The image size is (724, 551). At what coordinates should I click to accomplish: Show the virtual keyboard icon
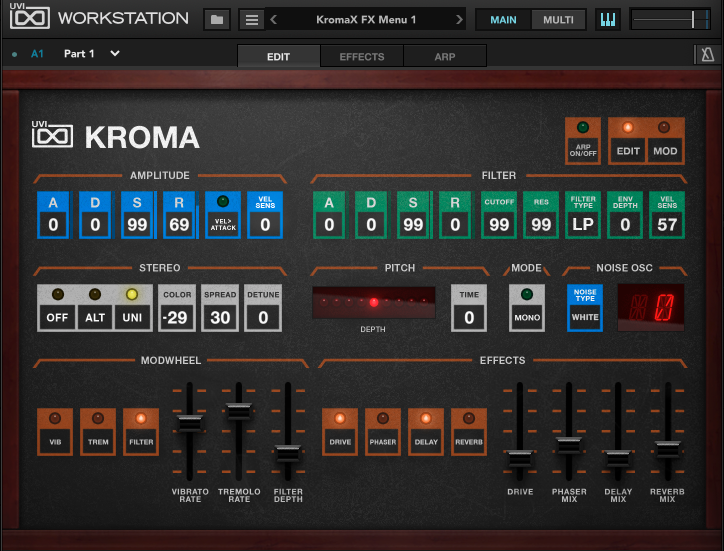pos(608,19)
